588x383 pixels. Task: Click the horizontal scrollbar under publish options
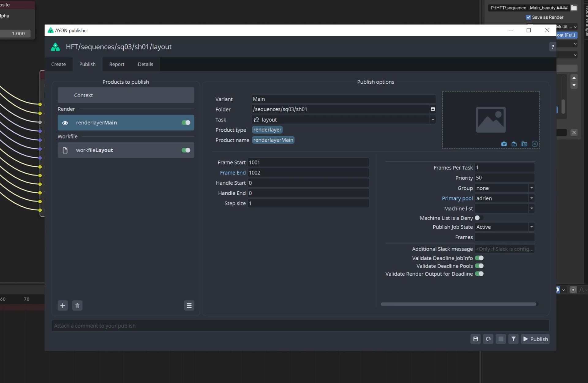(458, 304)
